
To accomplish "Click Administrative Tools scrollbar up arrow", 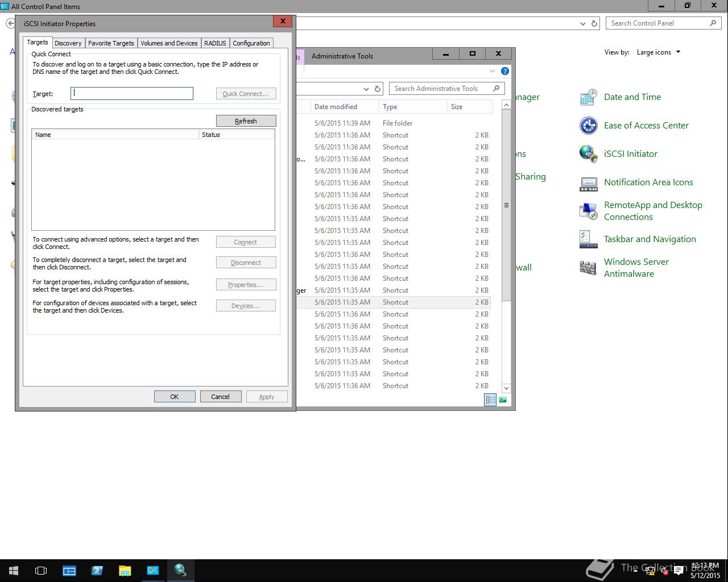I will (x=506, y=105).
